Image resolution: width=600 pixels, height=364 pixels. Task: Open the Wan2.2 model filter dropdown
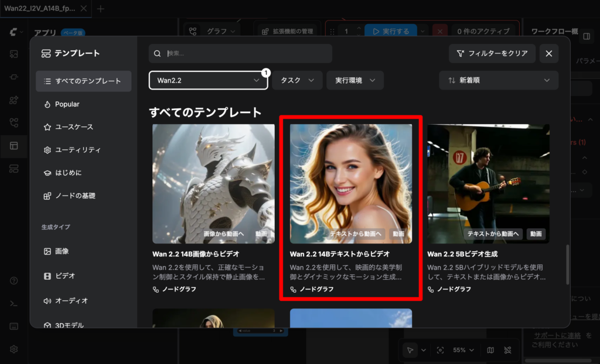click(208, 80)
